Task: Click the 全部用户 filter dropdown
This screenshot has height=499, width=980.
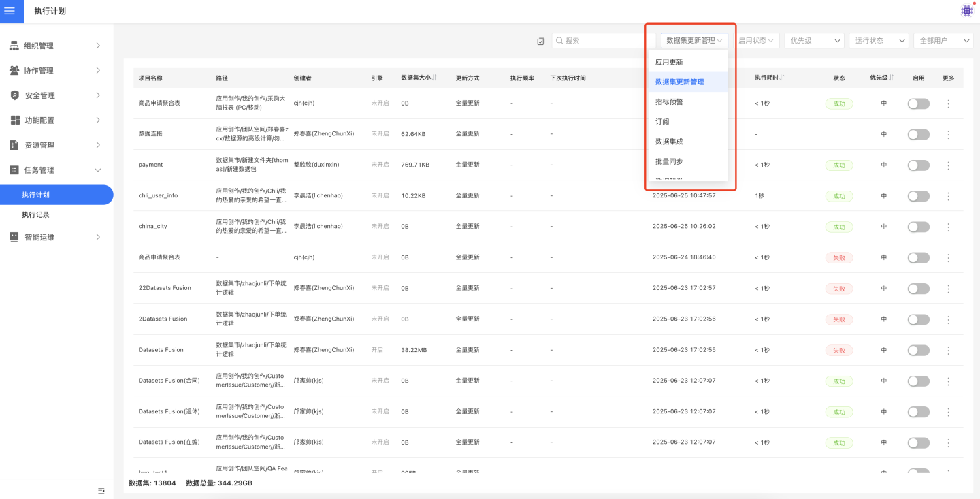Action: 943,41
